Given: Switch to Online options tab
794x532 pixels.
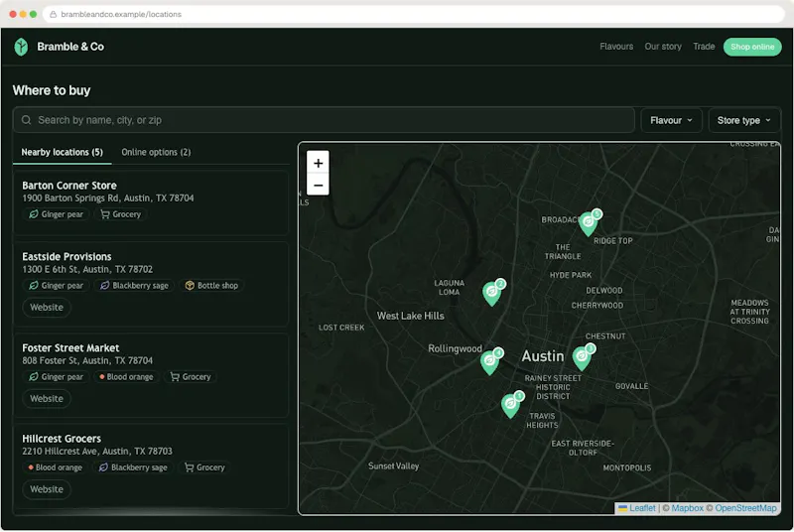Looking at the screenshot, I should tap(156, 153).
